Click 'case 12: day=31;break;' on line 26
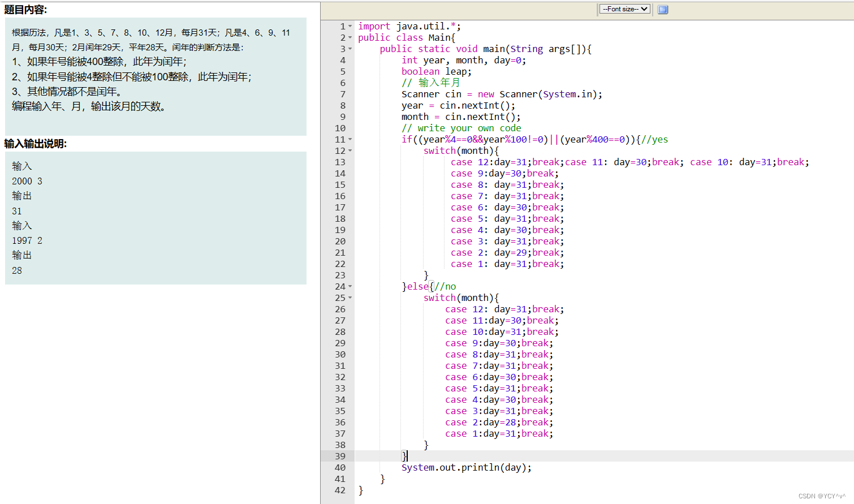Viewport: 854px width, 504px height. coord(504,309)
